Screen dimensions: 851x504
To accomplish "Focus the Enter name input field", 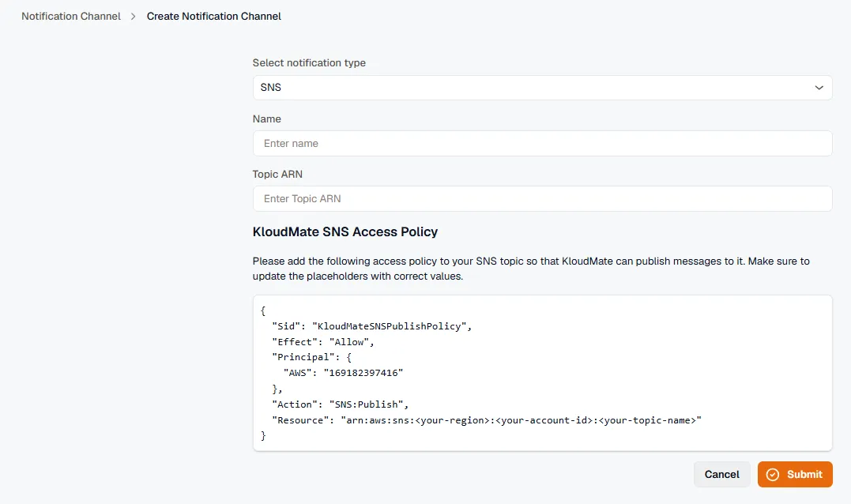I will tap(542, 143).
